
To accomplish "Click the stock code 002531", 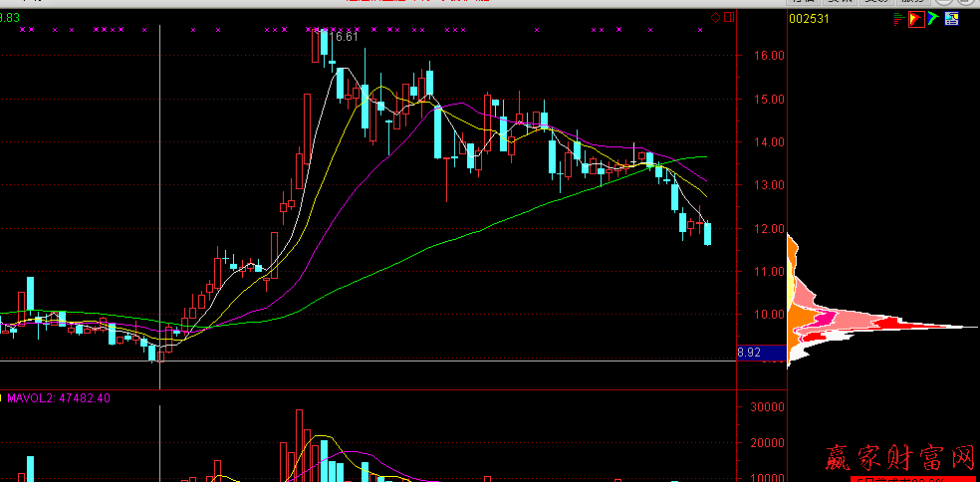I will (x=810, y=18).
